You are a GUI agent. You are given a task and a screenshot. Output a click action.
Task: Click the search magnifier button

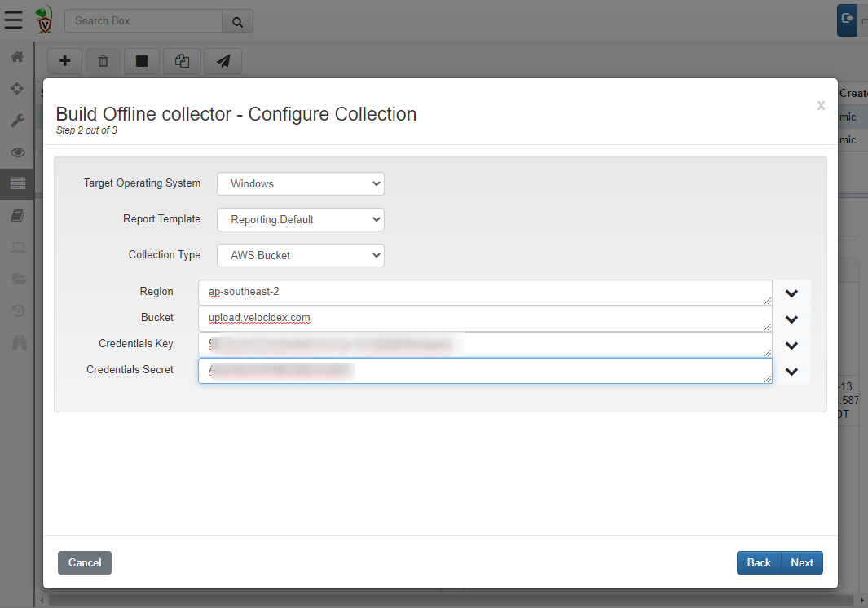pos(237,21)
